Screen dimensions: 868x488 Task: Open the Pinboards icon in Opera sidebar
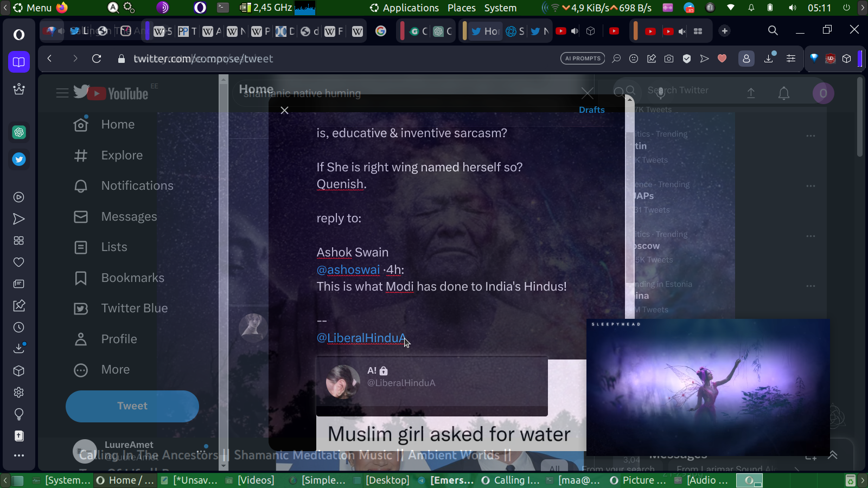point(19,306)
